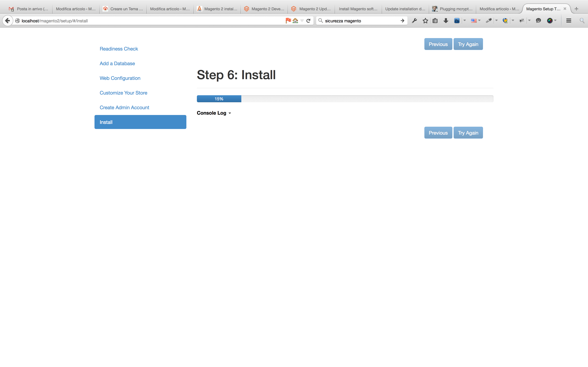Click the 15% install progress bar
588x367 pixels.
click(x=219, y=99)
